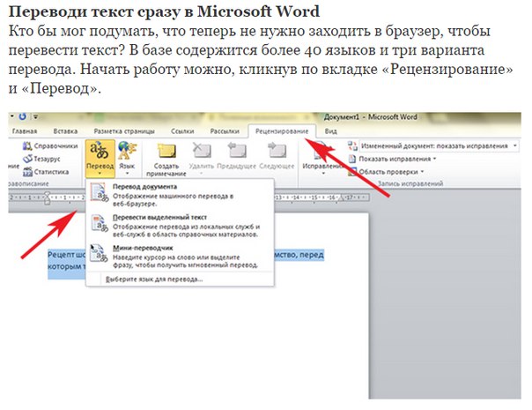
Task: Open Тезаурус thesaurus tool
Action: pos(41,159)
